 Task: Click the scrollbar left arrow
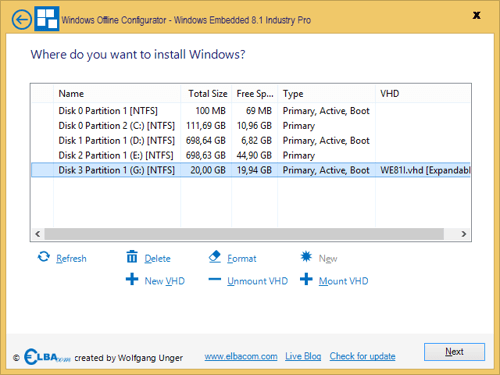tap(38, 234)
